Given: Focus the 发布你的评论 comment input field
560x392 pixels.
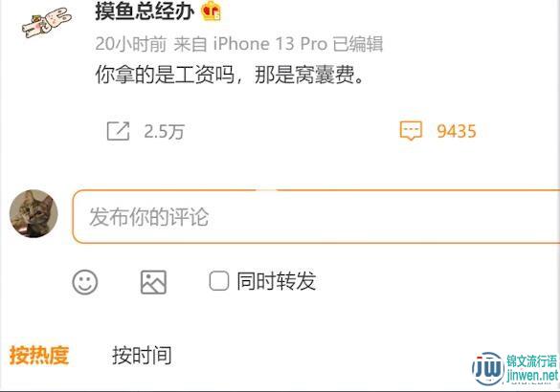Looking at the screenshot, I should point(316,216).
